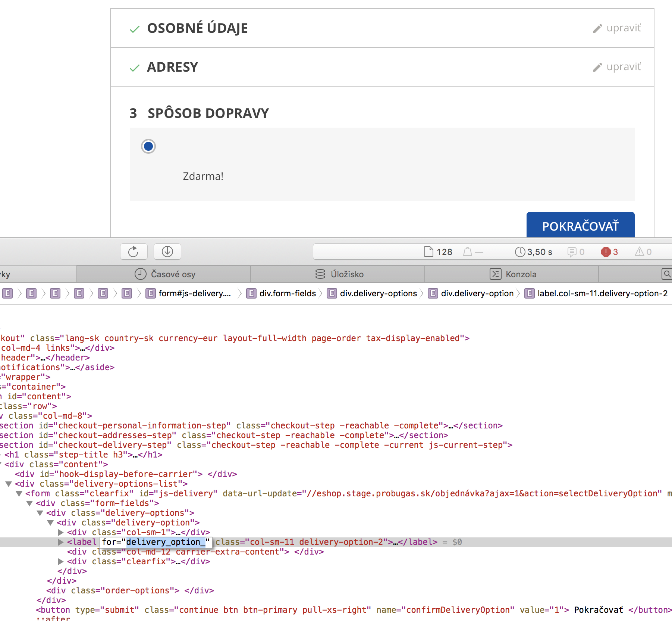Click the resource count 128 indicator
Screen dimensions: 672x621
pyautogui.click(x=438, y=252)
